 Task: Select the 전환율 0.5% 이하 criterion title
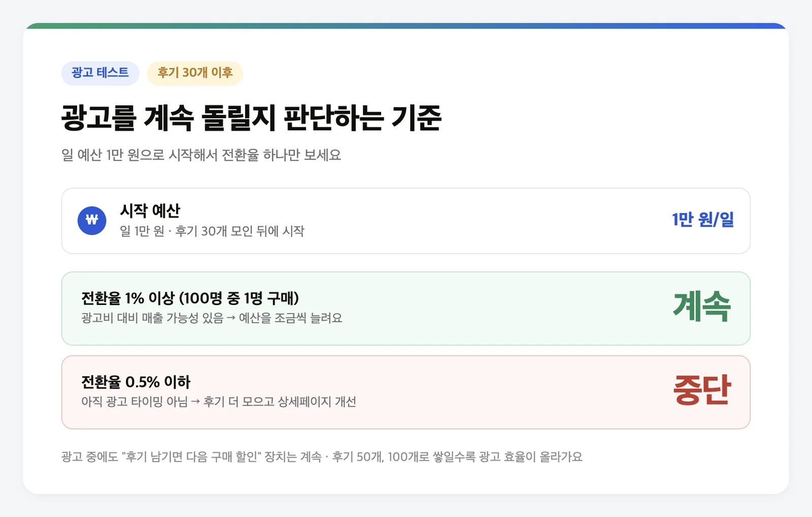tap(136, 382)
